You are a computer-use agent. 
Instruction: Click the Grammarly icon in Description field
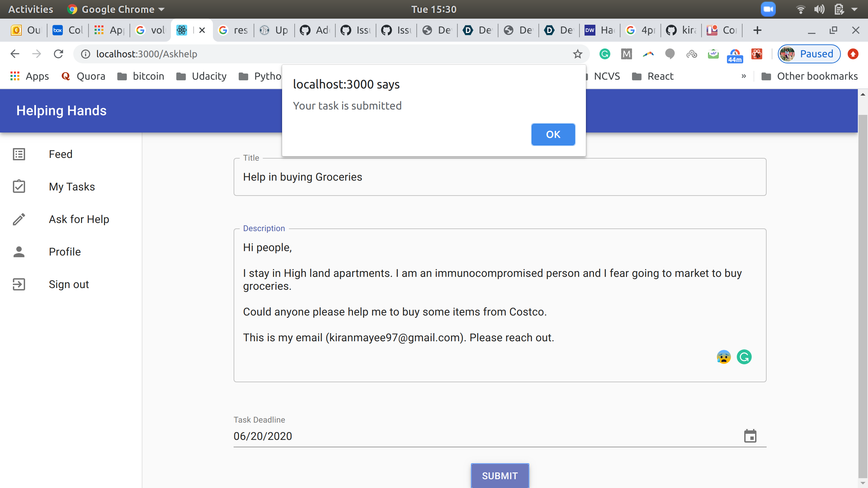coord(744,357)
